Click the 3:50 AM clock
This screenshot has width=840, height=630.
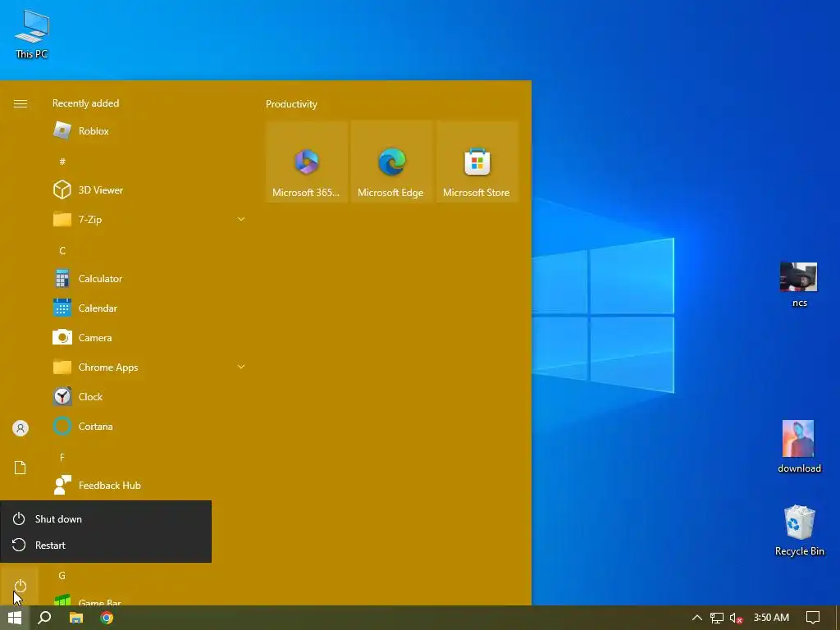tap(771, 617)
